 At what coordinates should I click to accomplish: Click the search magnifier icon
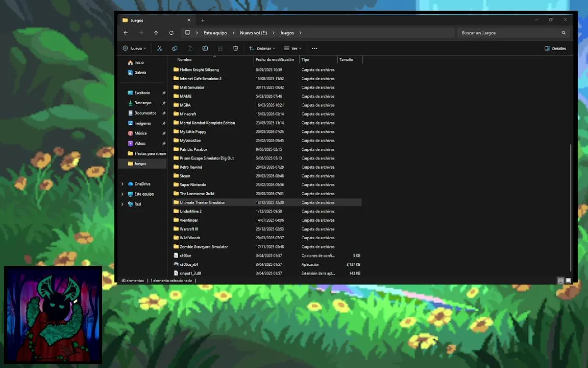point(563,33)
